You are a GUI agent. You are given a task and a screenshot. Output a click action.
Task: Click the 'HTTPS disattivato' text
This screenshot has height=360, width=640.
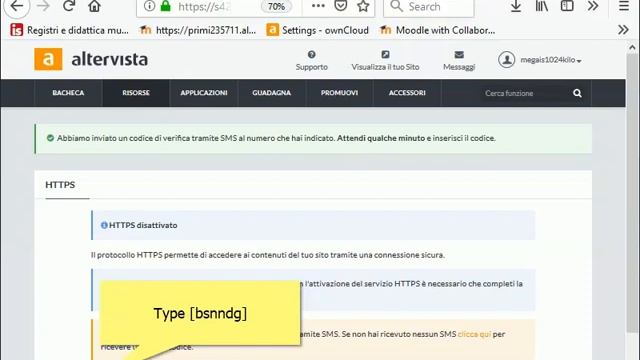click(143, 225)
